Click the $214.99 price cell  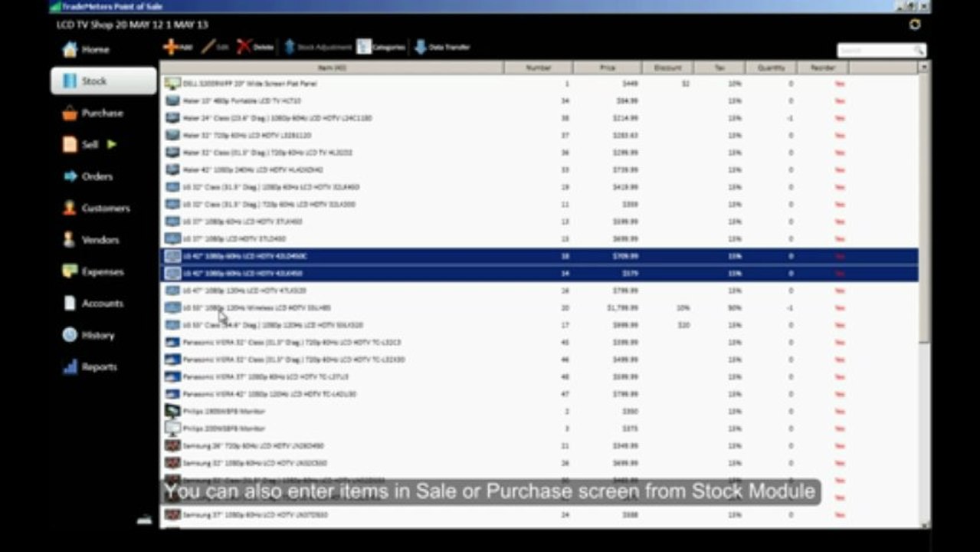[x=625, y=118]
